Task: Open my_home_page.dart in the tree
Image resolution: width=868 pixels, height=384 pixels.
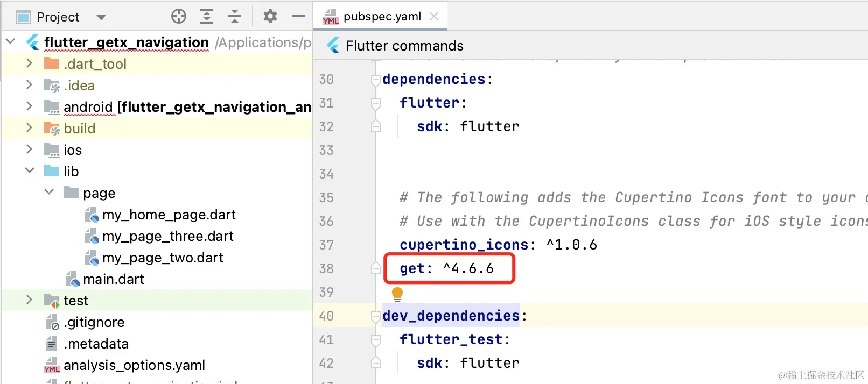Action: tap(169, 215)
